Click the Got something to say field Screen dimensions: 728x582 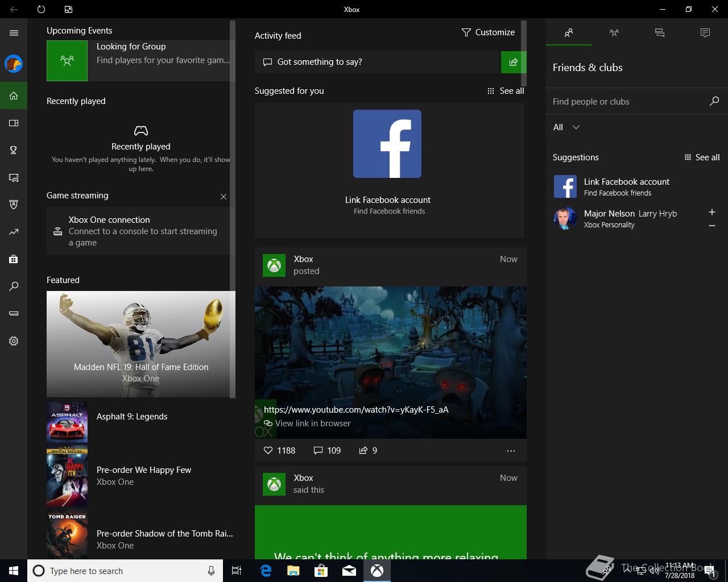tap(377, 62)
